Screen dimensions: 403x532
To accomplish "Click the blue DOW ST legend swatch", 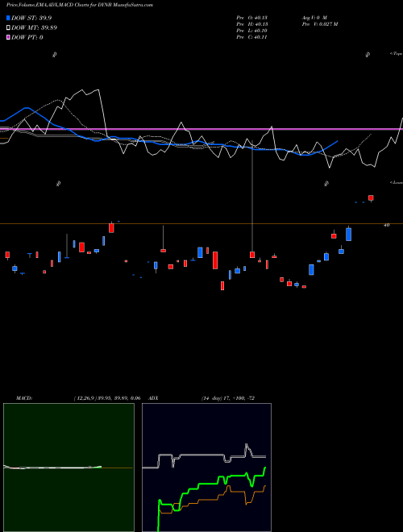I will (8, 18).
